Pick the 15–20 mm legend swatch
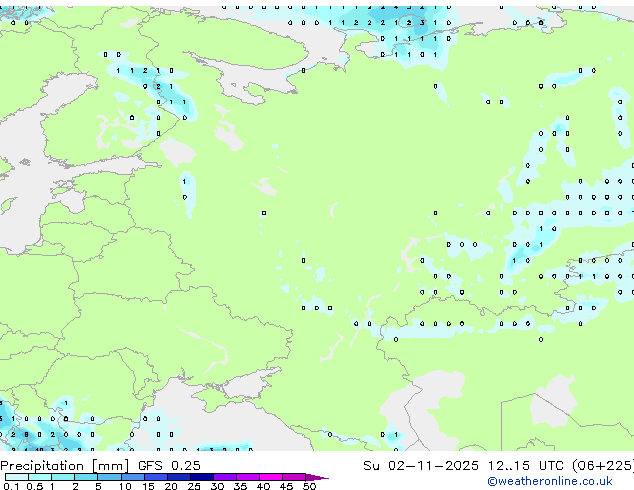This screenshot has height=490, width=634. [x=155, y=477]
